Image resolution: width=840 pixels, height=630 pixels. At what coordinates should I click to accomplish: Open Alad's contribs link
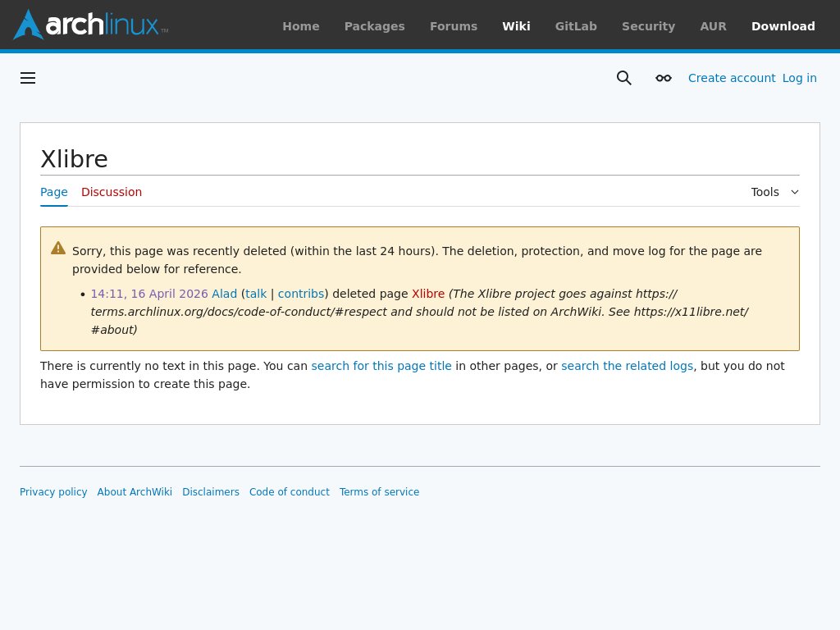coord(300,294)
